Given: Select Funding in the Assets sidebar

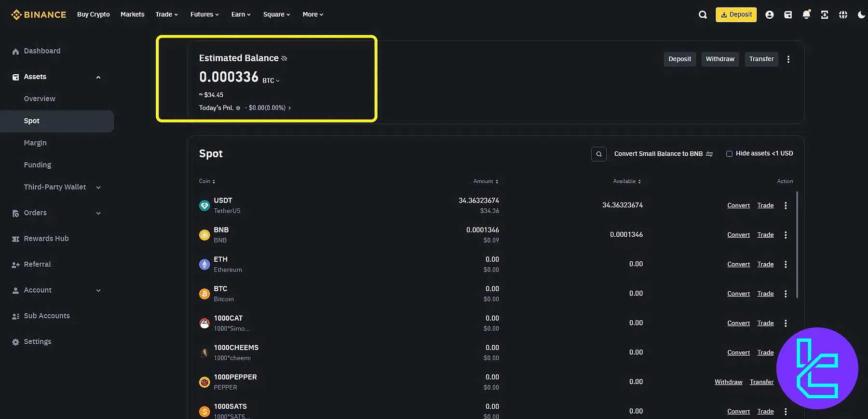Looking at the screenshot, I should click(37, 165).
